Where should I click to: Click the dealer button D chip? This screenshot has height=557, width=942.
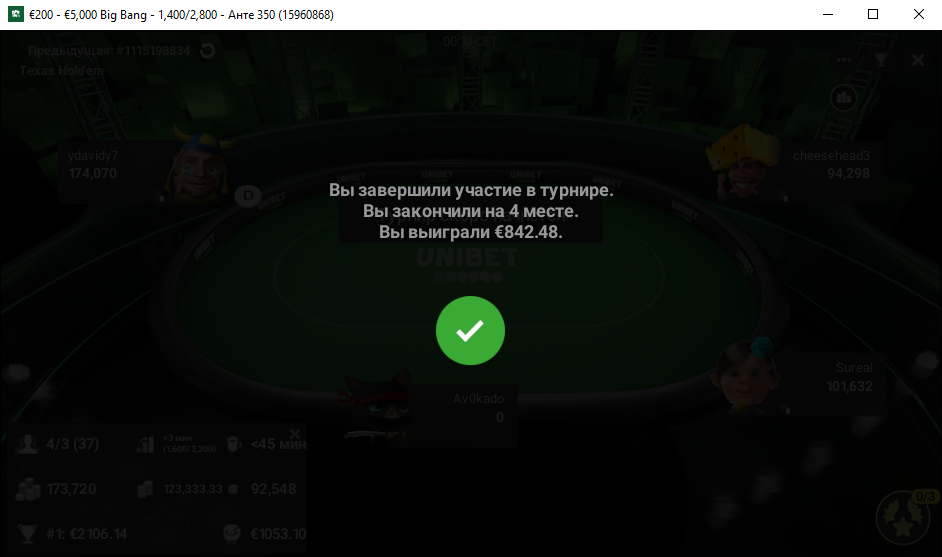coord(248,195)
